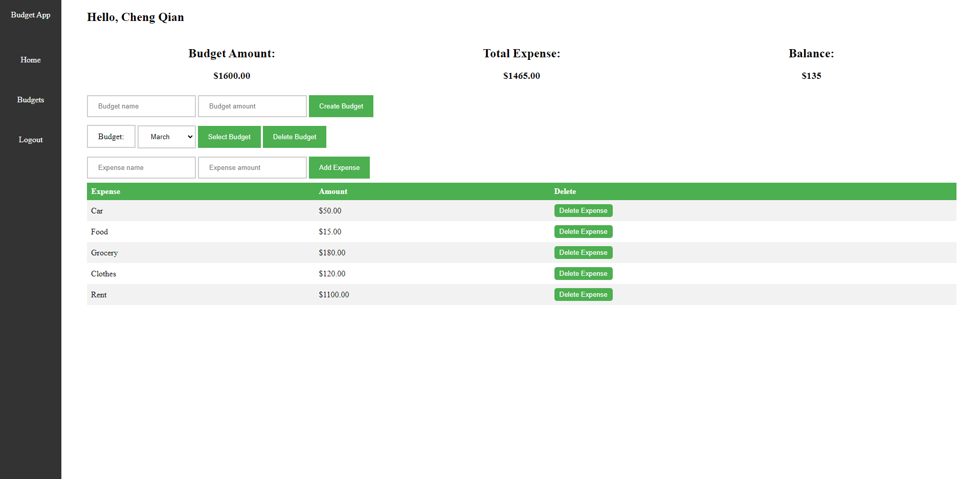Delete the Clothes expense
Viewport: 980px width, 479px height.
(583, 273)
